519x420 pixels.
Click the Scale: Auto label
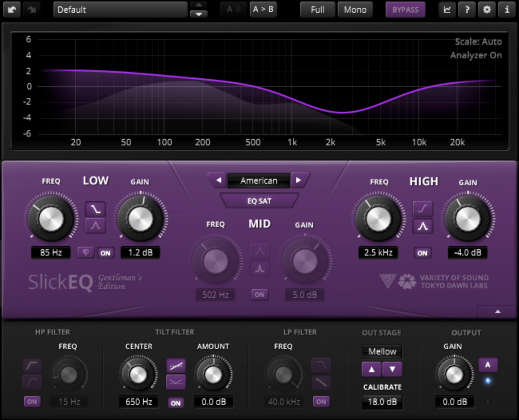click(x=478, y=42)
